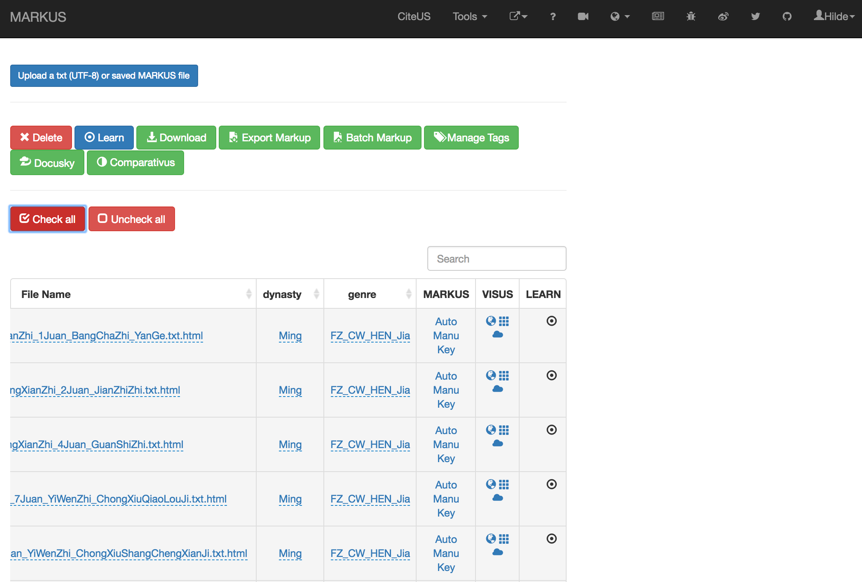Click Ming dynasty for JianZhiZhi row
This screenshot has width=862, height=582.
tap(290, 390)
